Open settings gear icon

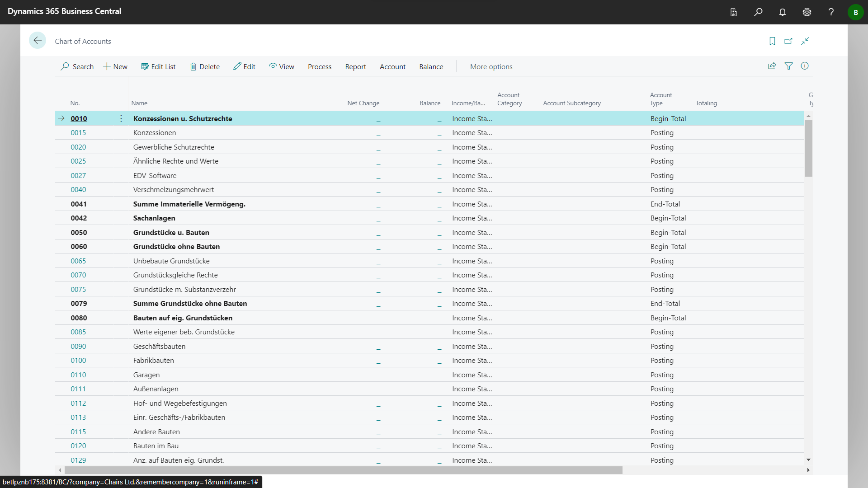tap(807, 12)
